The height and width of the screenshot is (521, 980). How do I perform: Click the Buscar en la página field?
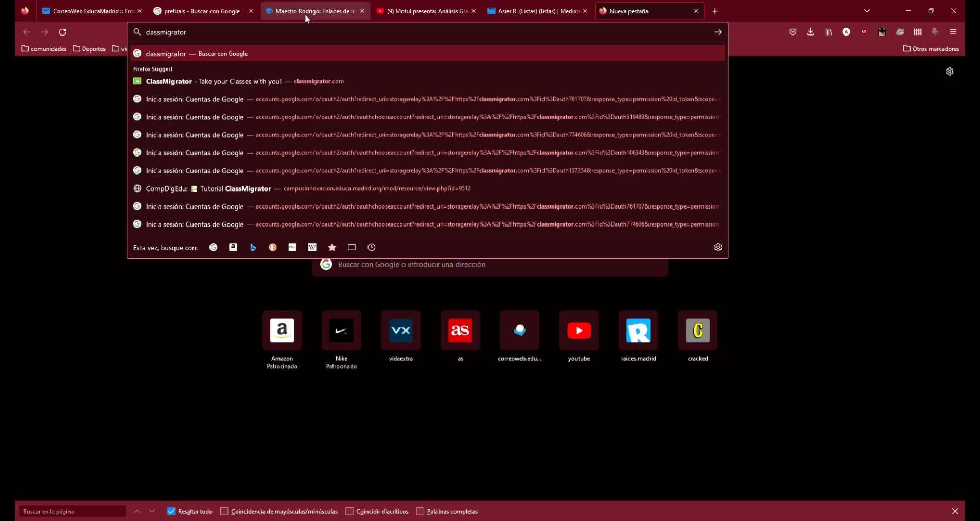72,511
